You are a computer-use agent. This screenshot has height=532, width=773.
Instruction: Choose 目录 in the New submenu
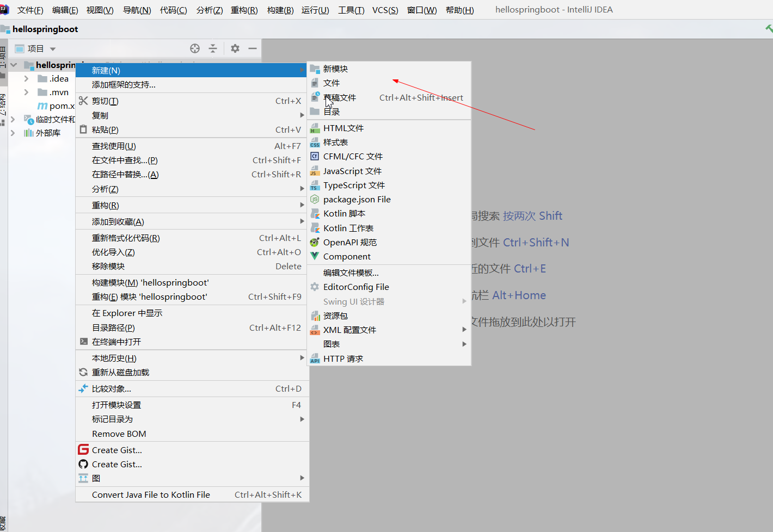[389, 112]
